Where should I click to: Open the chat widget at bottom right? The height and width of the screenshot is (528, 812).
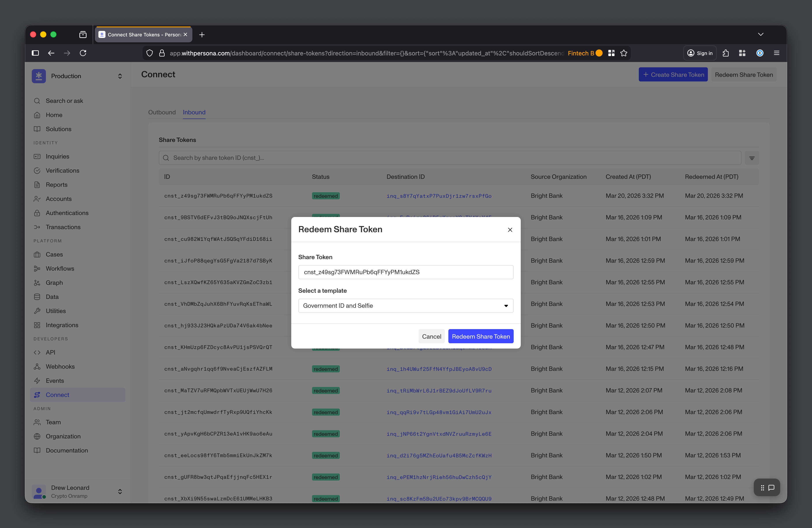coord(772,487)
